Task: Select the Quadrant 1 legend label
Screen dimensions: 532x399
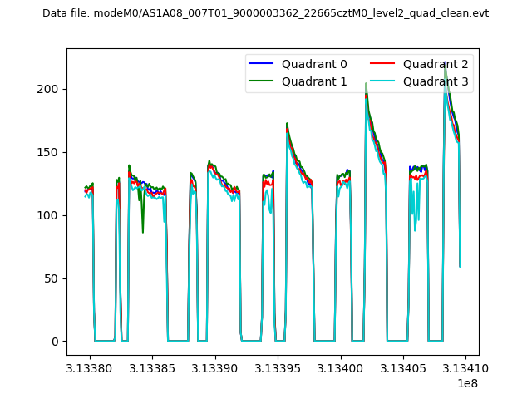Action: point(314,81)
